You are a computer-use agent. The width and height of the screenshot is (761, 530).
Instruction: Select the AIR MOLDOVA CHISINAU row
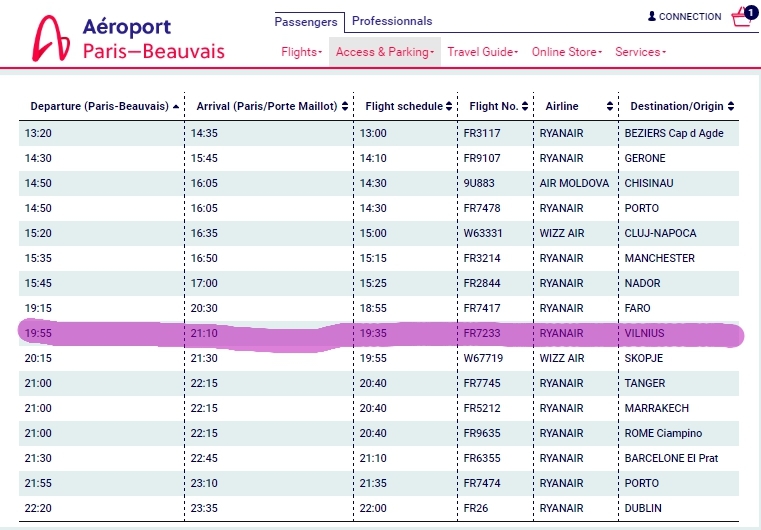point(379,183)
